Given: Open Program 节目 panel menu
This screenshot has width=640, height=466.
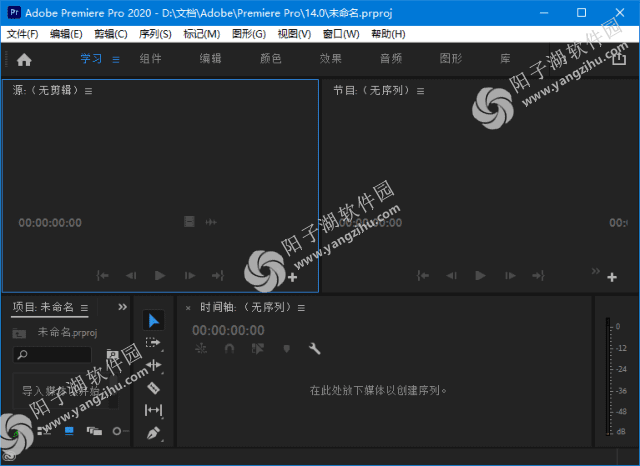Looking at the screenshot, I should (420, 91).
